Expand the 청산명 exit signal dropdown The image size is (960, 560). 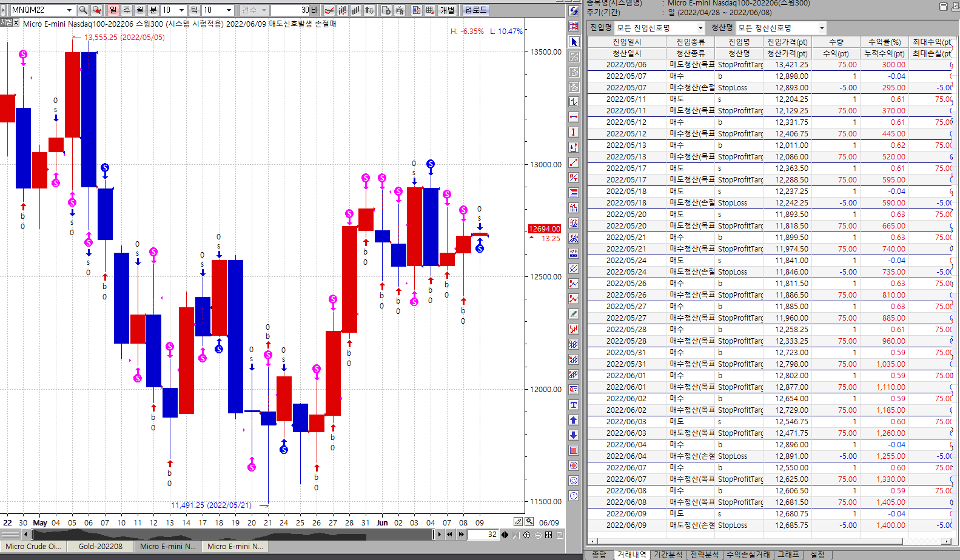point(822,28)
